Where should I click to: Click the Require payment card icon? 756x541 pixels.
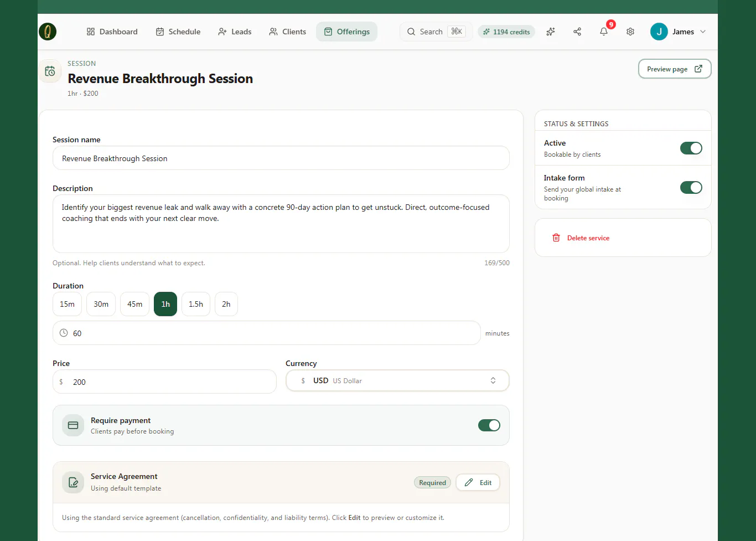(73, 425)
